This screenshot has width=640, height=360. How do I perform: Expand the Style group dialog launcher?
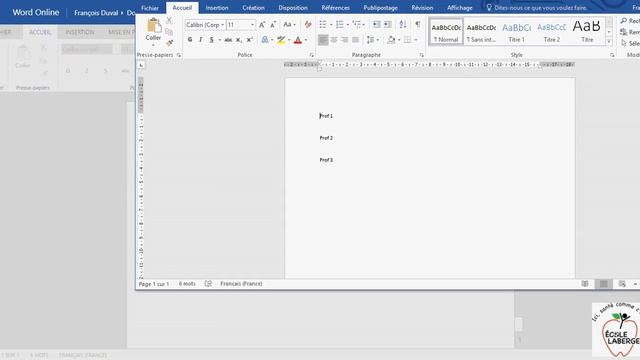(612, 55)
